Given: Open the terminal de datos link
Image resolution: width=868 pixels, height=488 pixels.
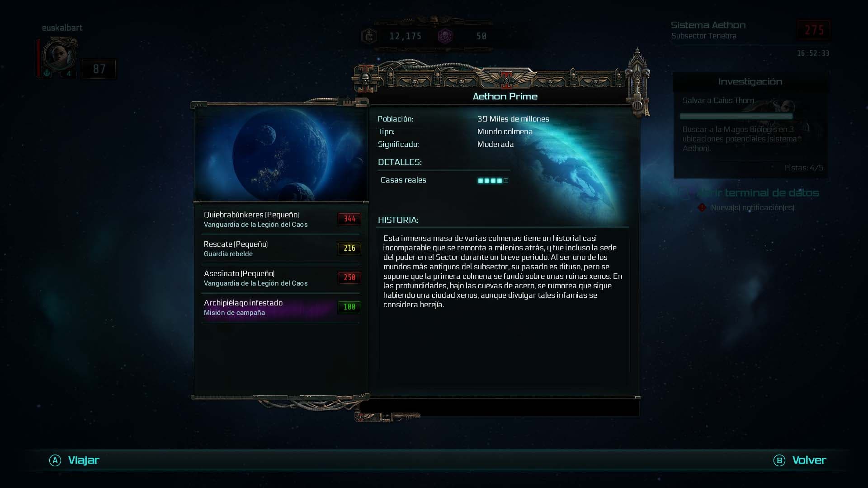Looking at the screenshot, I should click(759, 193).
